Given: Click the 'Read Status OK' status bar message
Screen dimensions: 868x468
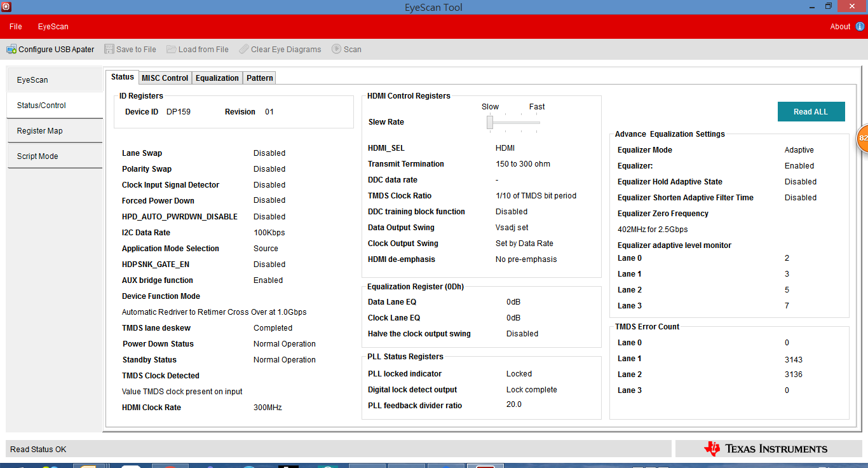Looking at the screenshot, I should 38,450.
